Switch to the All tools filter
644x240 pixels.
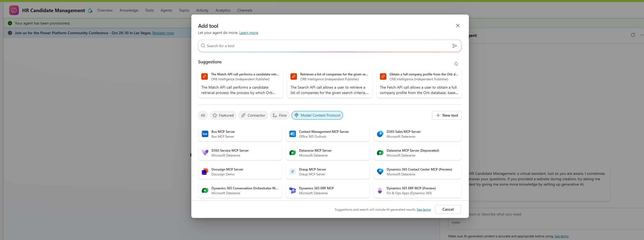(x=203, y=115)
